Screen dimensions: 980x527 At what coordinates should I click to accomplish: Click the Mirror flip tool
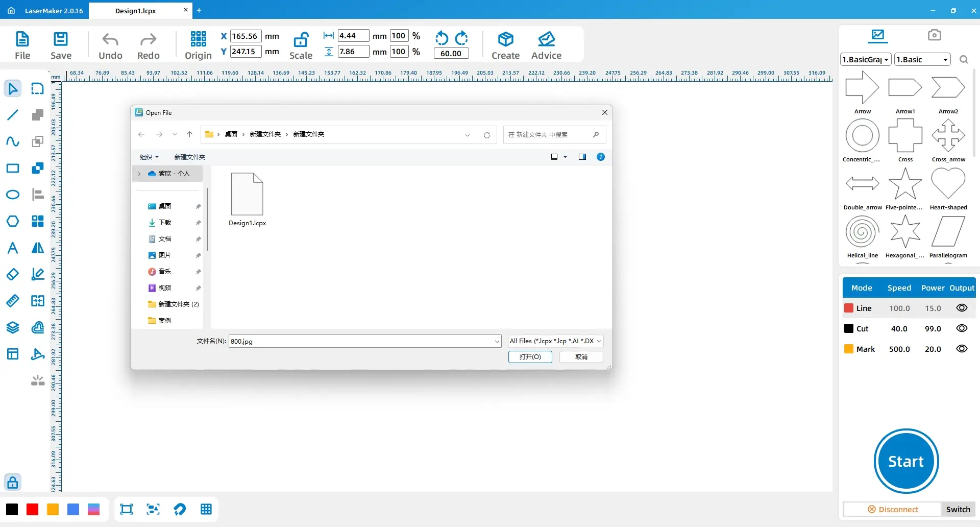pos(38,248)
